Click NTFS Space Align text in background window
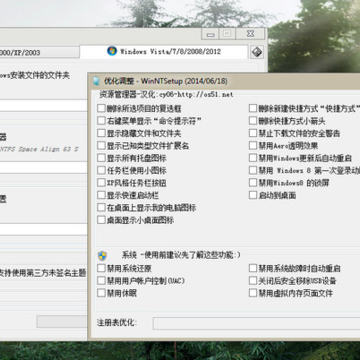 39,149
